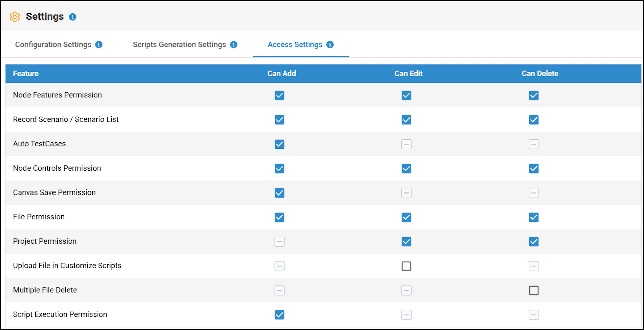Switch to Scripts Generation Settings tab
Screen dimensions: 644x330
pyautogui.click(x=179, y=44)
